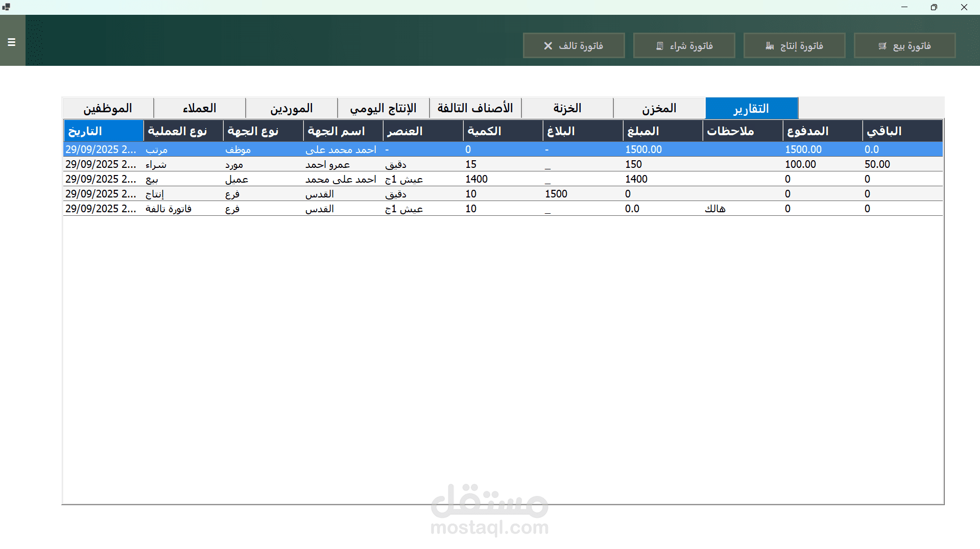Image resolution: width=980 pixels, height=549 pixels.
Task: Click the app icon in title bar
Action: [6, 7]
